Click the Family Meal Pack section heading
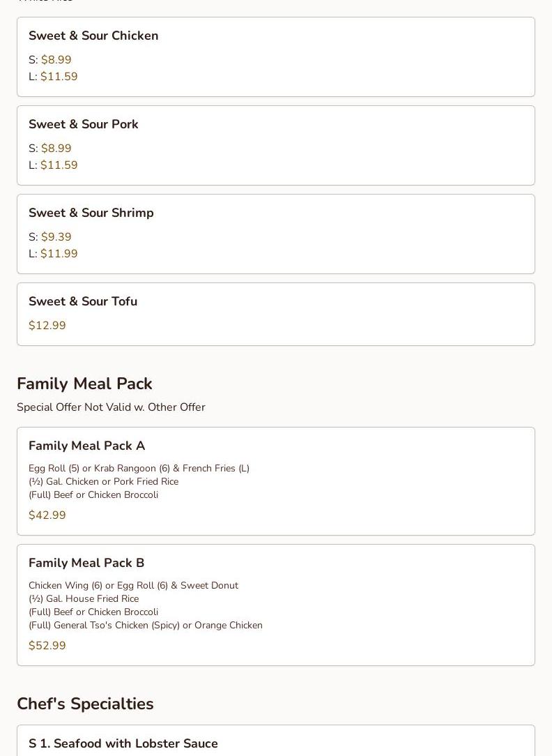 85,384
